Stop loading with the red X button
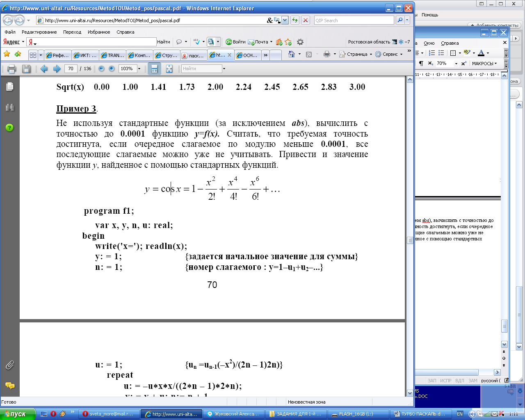Viewport: 525px width, 420px height. (306, 20)
